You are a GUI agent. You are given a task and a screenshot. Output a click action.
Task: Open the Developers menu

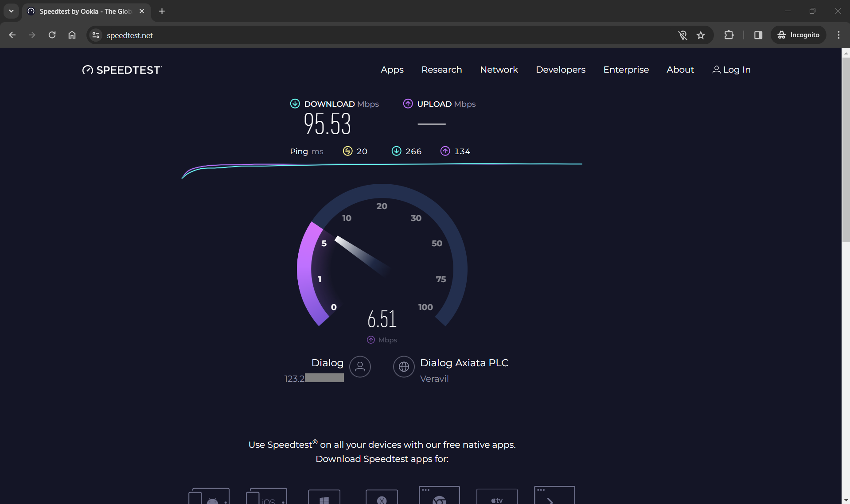tap(561, 70)
